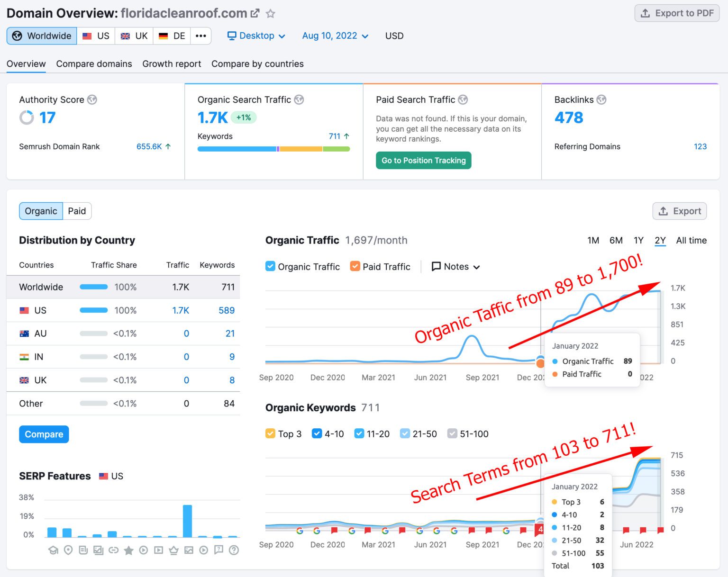Select the square play video SERP icon
Image resolution: width=728 pixels, height=577 pixels.
click(x=159, y=550)
